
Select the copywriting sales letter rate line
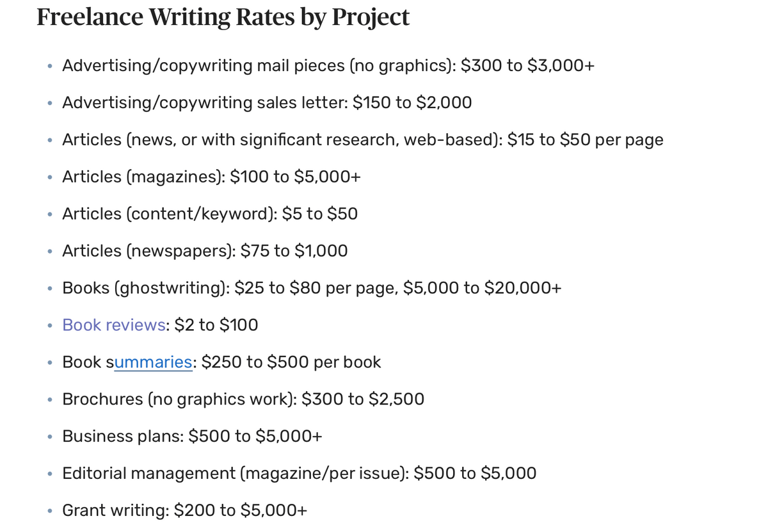[x=267, y=103]
